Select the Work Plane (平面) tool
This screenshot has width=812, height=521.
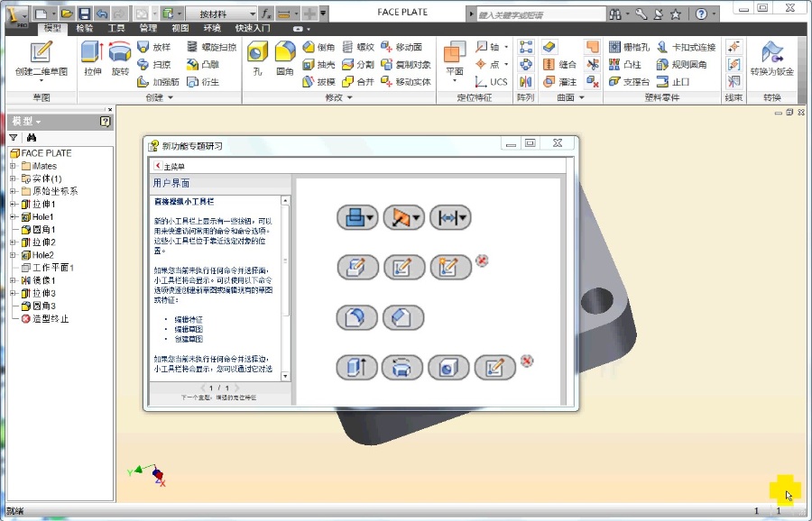pyautogui.click(x=455, y=61)
